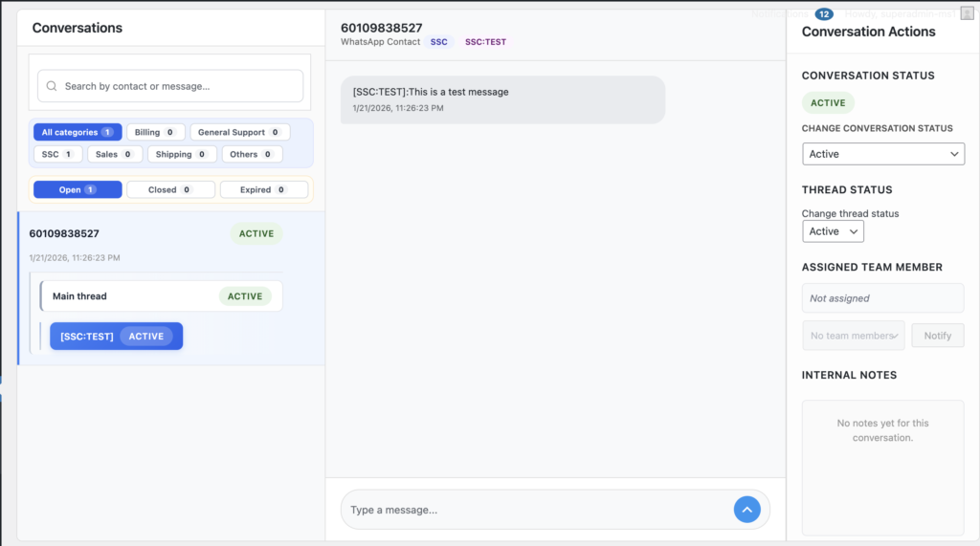Click the superadmin user avatar
980x546 pixels.
click(967, 13)
